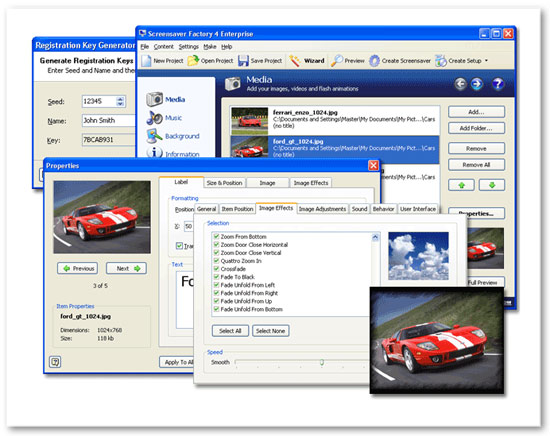Viewport: 550px width, 436px height.
Task: Select Information in the sidebar
Action: tap(173, 153)
